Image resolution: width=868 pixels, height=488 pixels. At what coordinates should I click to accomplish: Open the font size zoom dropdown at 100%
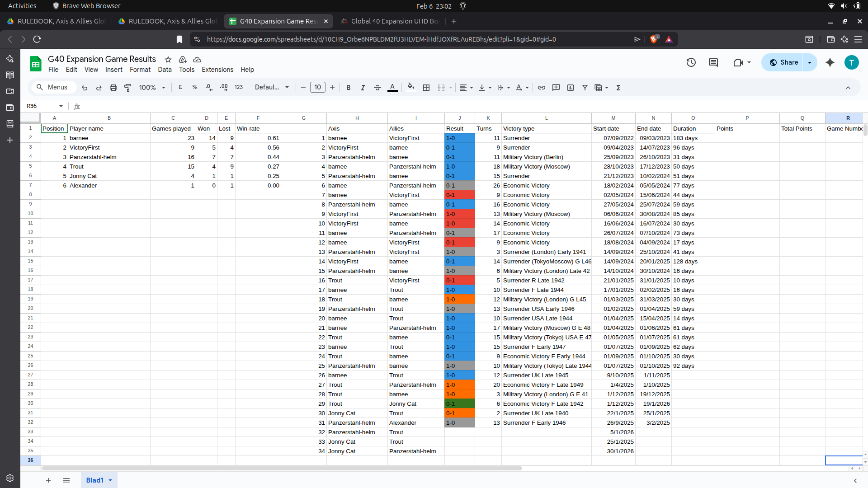coord(151,87)
